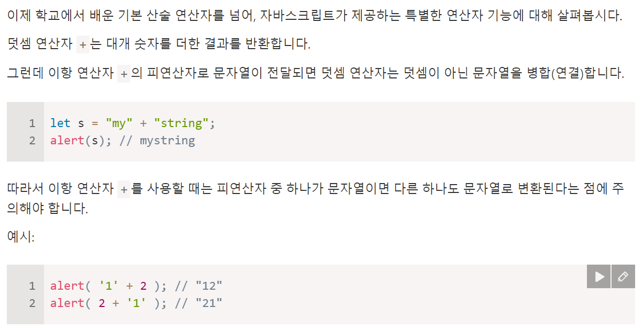644x330 pixels.
Task: Click line number 1 of let s code block
Action: pos(32,123)
